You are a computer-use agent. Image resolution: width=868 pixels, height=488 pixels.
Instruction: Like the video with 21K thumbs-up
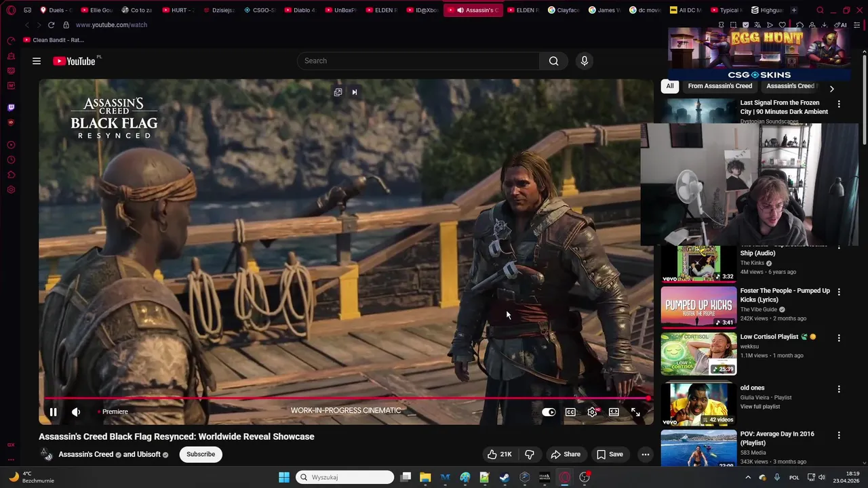point(499,454)
